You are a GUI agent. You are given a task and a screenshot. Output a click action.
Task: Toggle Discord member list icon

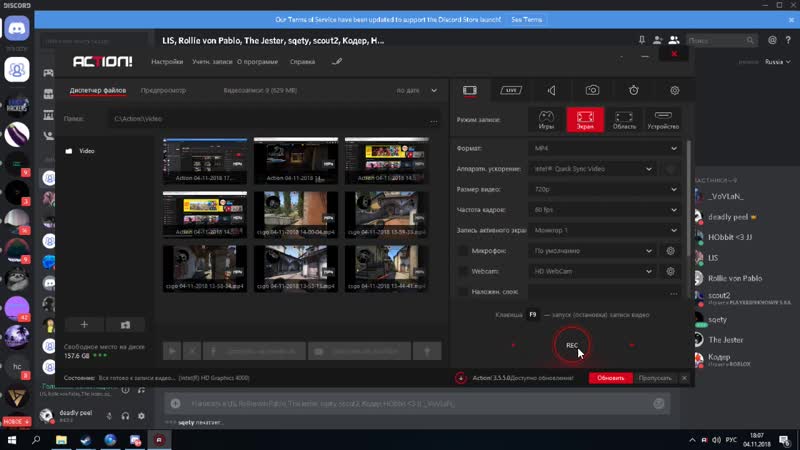[x=674, y=40]
